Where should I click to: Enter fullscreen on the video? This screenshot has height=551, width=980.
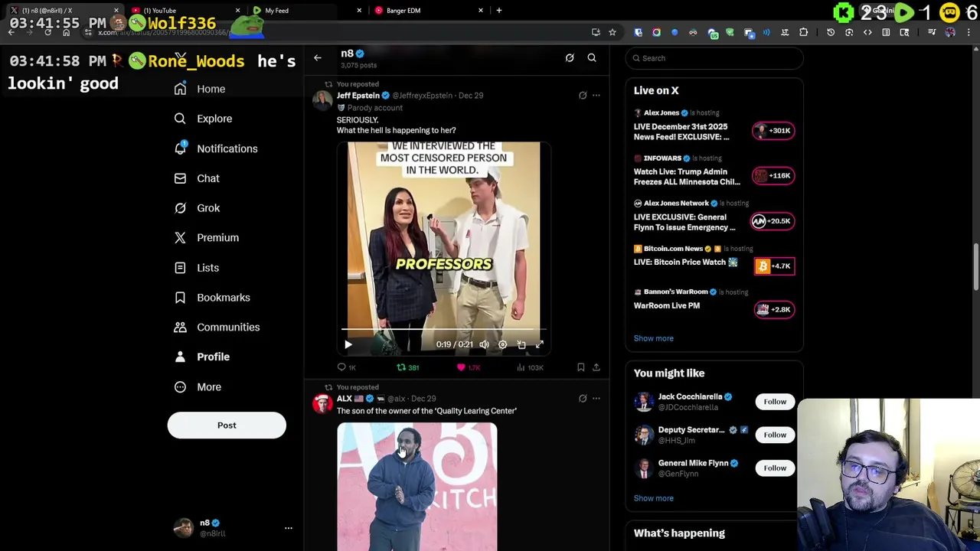tap(540, 345)
